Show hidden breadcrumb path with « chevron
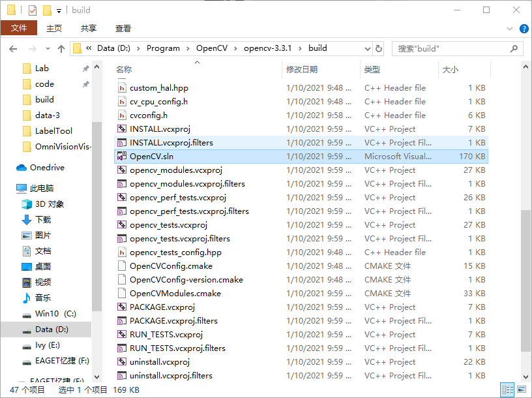This screenshot has height=398, width=532. (89, 48)
